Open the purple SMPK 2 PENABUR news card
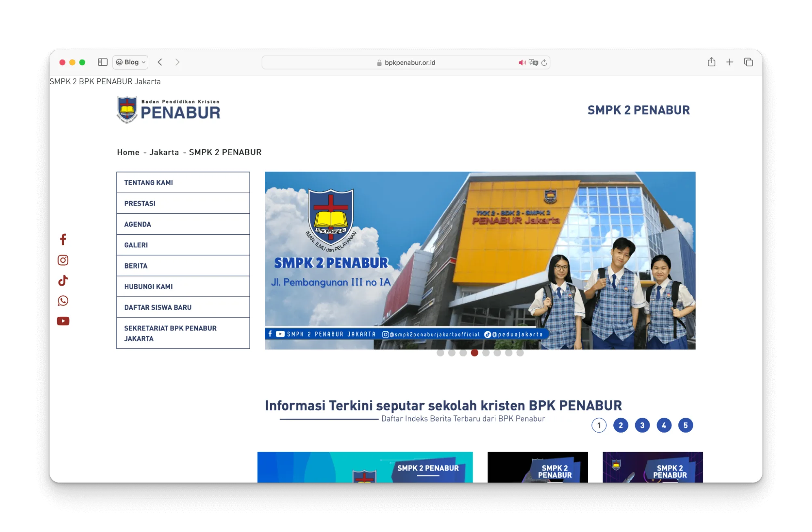 click(653, 467)
